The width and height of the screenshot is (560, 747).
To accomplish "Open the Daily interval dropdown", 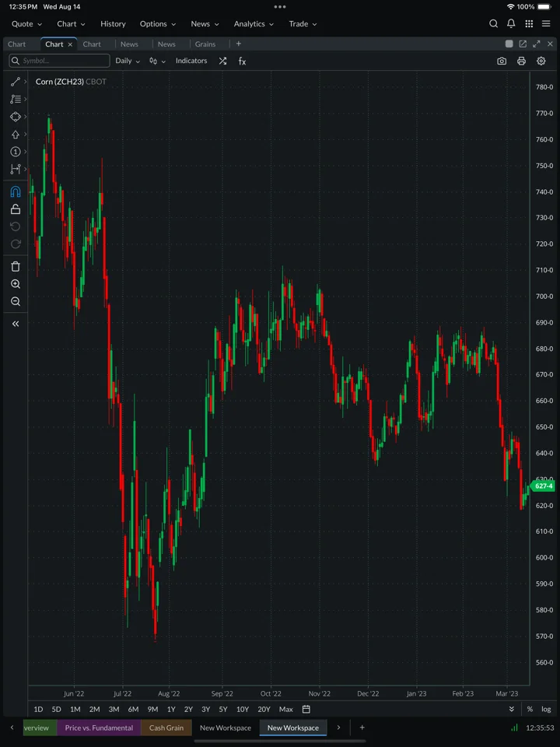I will coord(128,61).
